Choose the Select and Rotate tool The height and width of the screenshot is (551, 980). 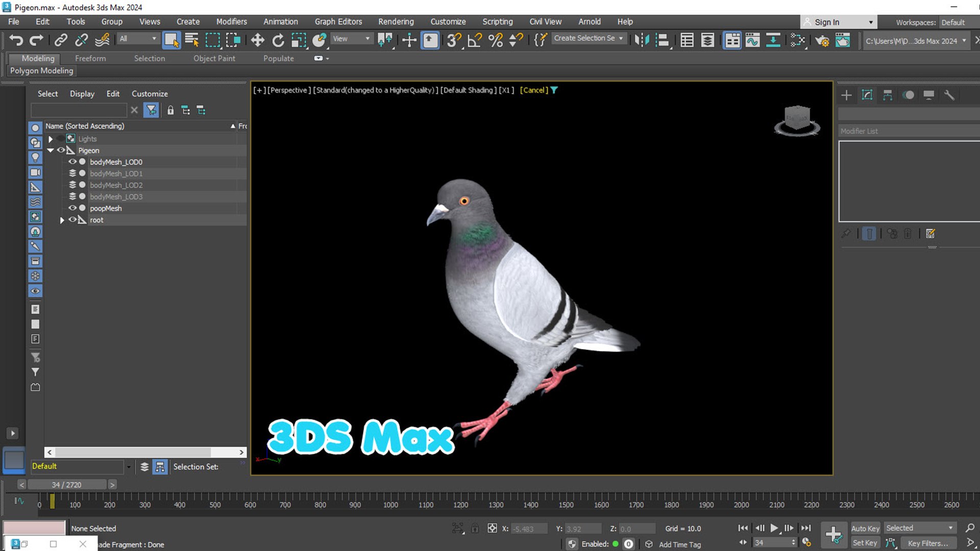(x=278, y=40)
